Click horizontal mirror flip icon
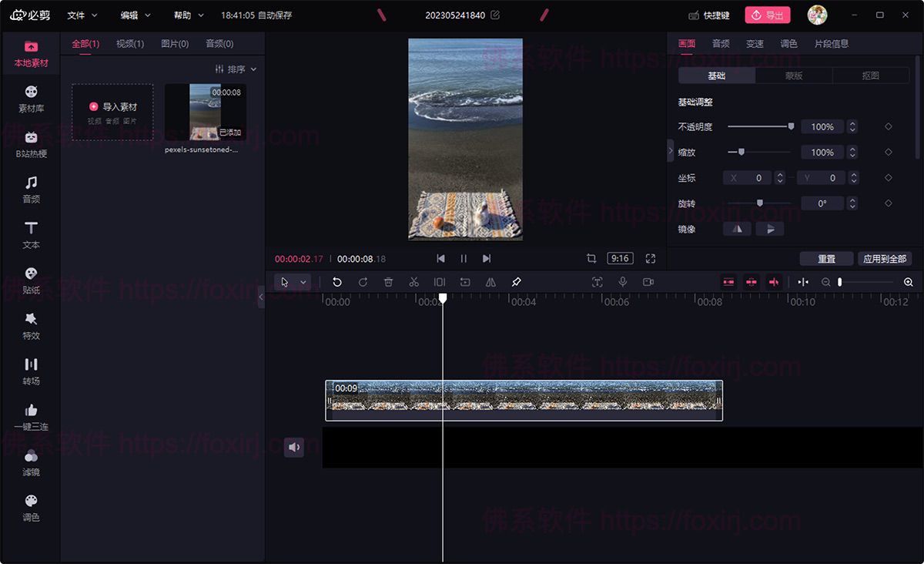This screenshot has height=564, width=924. 737,229
